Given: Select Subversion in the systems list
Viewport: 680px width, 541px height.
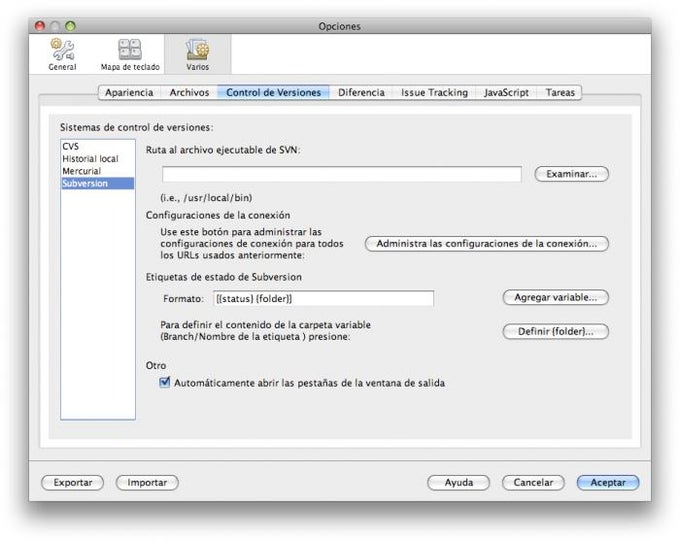Looking at the screenshot, I should click(x=98, y=183).
